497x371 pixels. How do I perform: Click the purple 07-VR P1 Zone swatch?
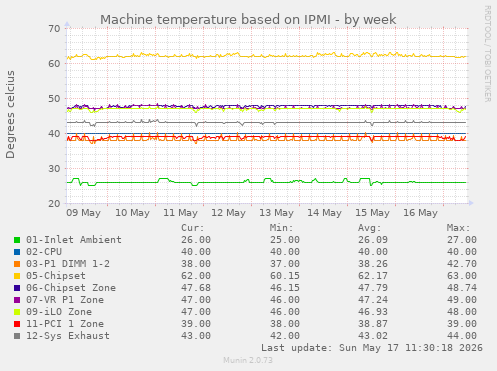click(17, 300)
